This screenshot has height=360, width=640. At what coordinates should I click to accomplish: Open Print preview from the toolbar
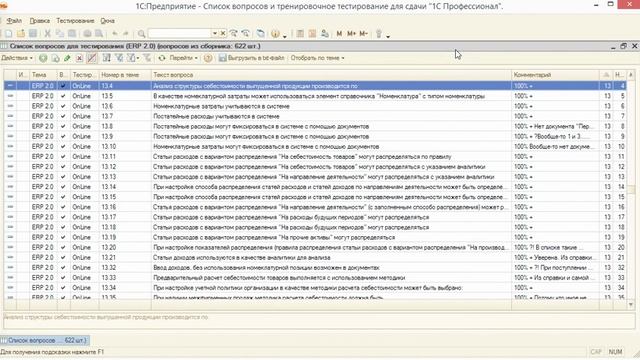tap(99, 34)
